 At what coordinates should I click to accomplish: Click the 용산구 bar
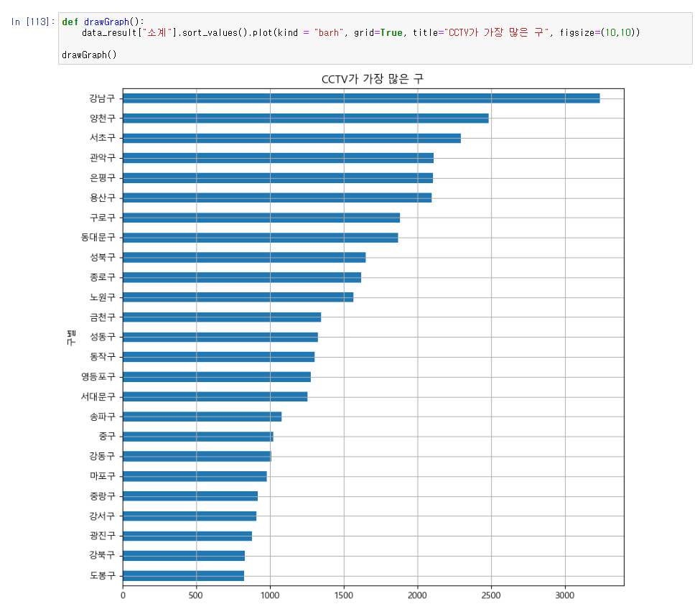tap(277, 197)
